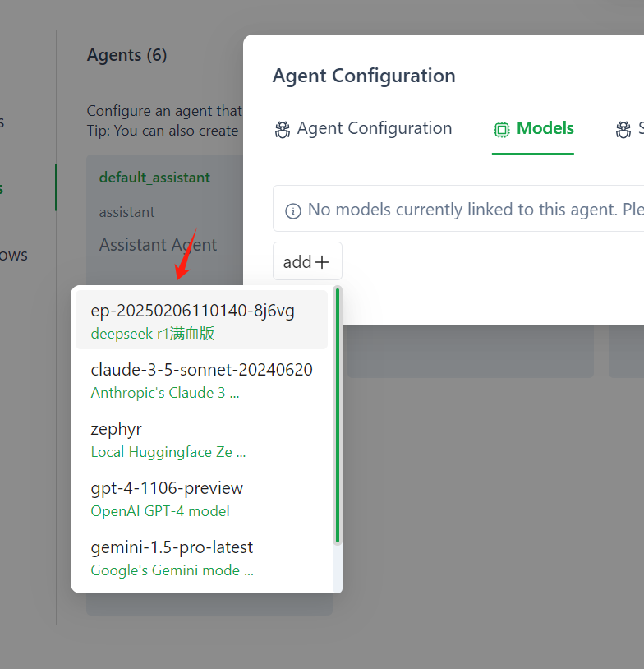Click the 'Assistant Agent' description in card
Viewport: 644px width, 669px height.
159,245
